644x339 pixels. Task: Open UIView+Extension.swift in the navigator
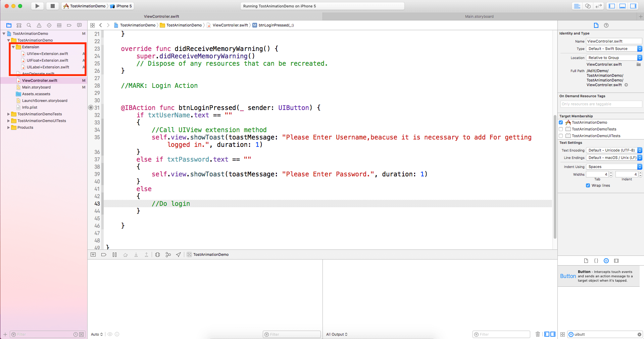click(x=47, y=54)
